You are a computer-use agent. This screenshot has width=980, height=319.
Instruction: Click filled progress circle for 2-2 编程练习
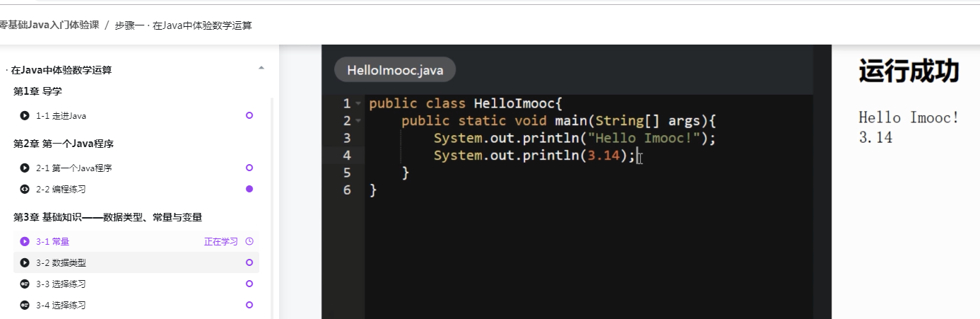pos(249,189)
